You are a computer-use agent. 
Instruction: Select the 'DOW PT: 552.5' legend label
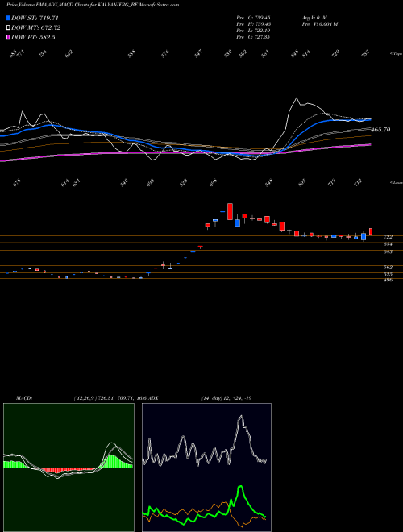[33, 37]
